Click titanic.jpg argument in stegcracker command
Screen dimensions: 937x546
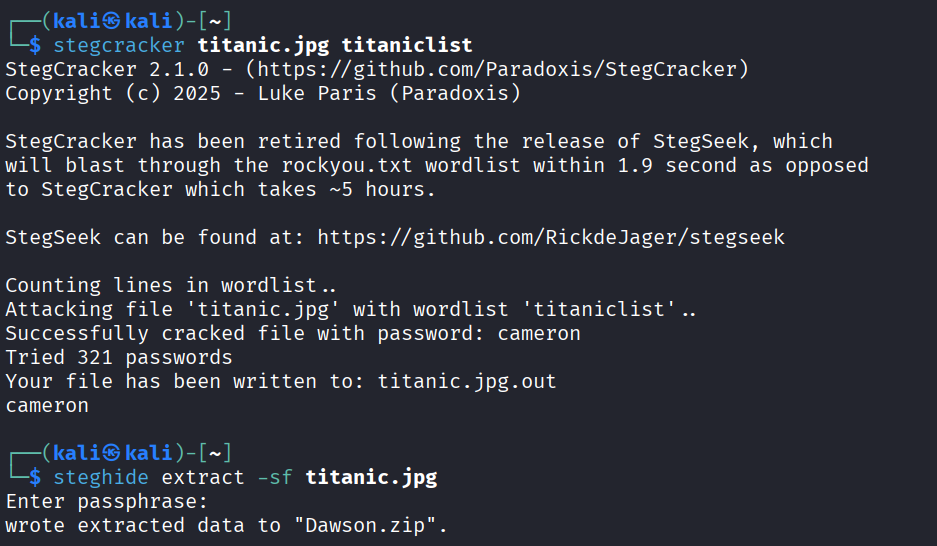264,45
